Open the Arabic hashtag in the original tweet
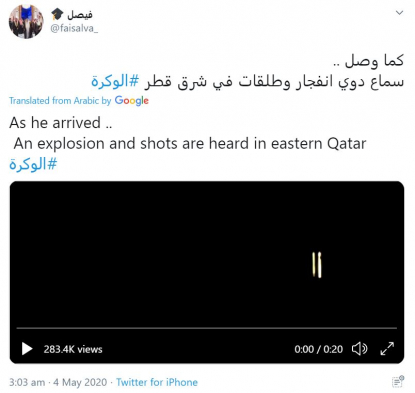This screenshot has width=415, height=393. point(115,81)
